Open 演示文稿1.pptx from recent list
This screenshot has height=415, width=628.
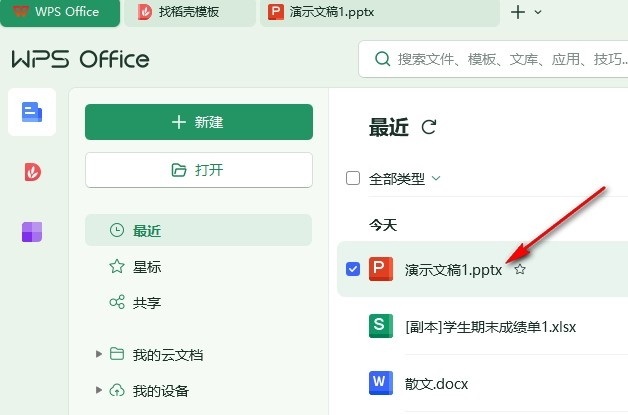pyautogui.click(x=482, y=269)
